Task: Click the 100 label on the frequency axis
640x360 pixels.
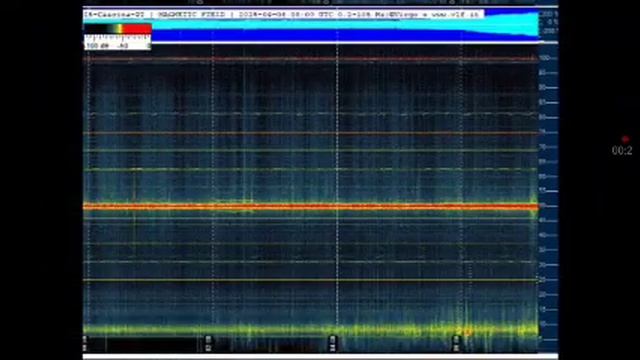Action: coord(544,58)
